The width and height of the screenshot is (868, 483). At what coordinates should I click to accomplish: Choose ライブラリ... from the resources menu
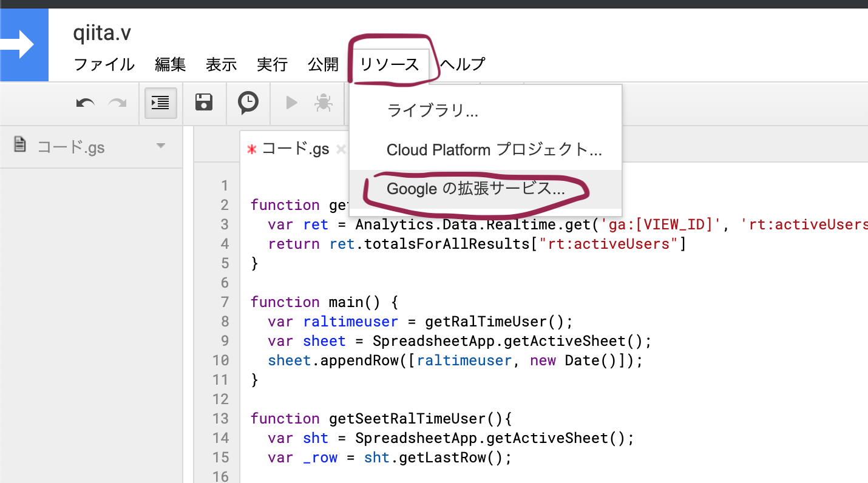click(x=432, y=111)
